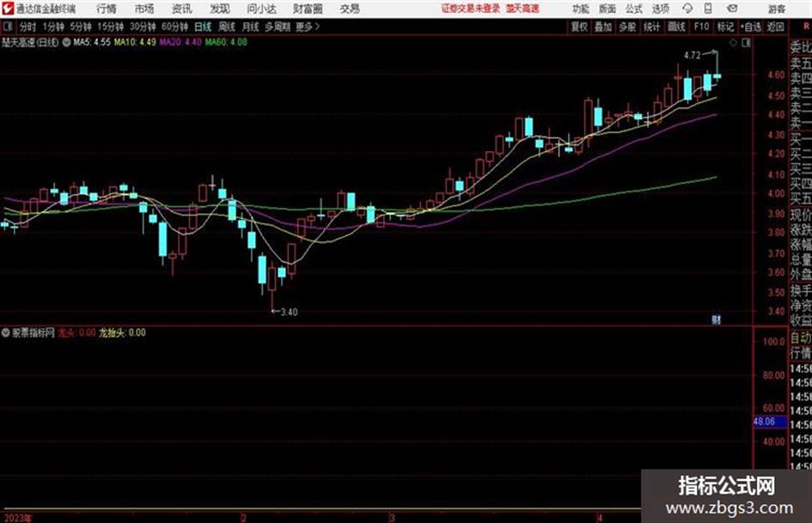This screenshot has height=523, width=812.
Task: Click the 通达信金融终端 logo icon
Action: pyautogui.click(x=9, y=9)
